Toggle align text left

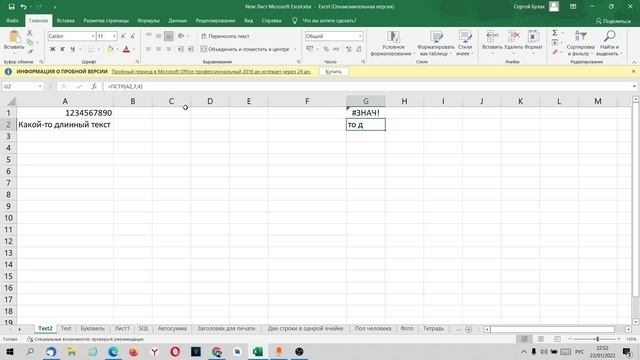click(149, 49)
